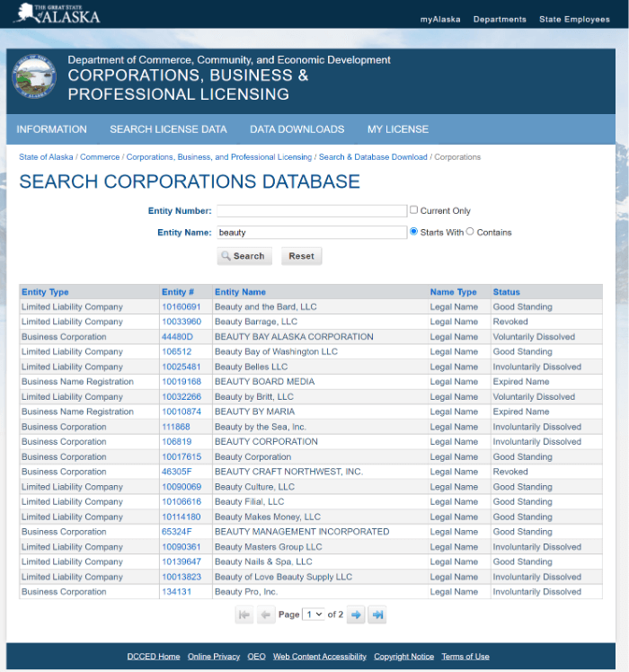Select the Starts With radio button
629x672 pixels.
click(413, 232)
